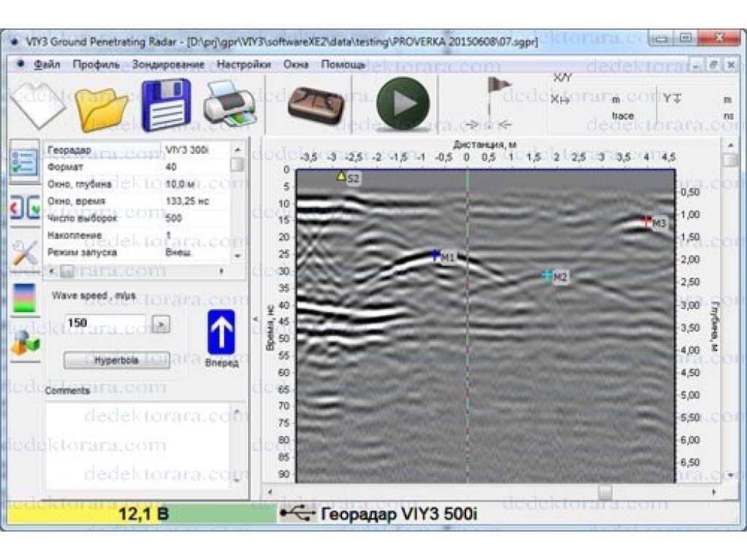747x560 pixels.
Task: Open the Окна menu
Action: (x=296, y=64)
